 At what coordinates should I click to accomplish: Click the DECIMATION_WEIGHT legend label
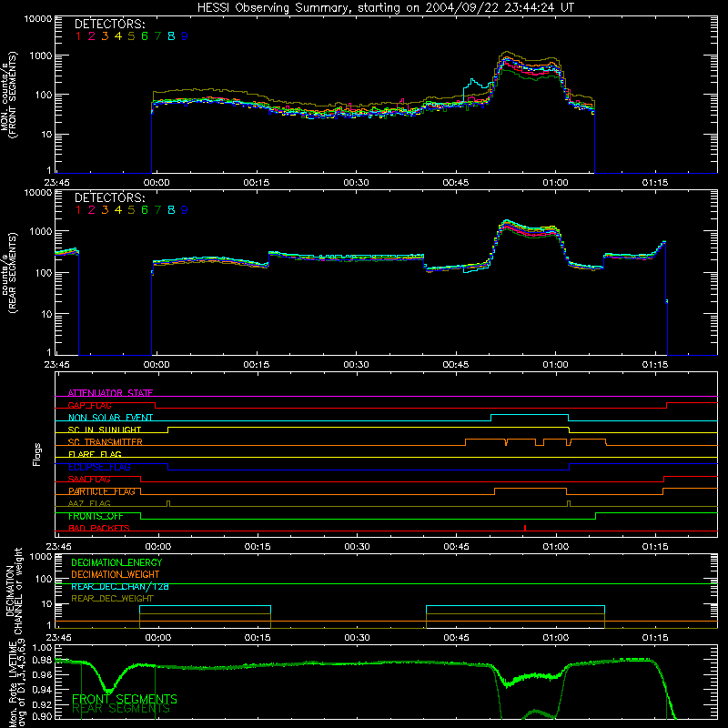[x=116, y=574]
